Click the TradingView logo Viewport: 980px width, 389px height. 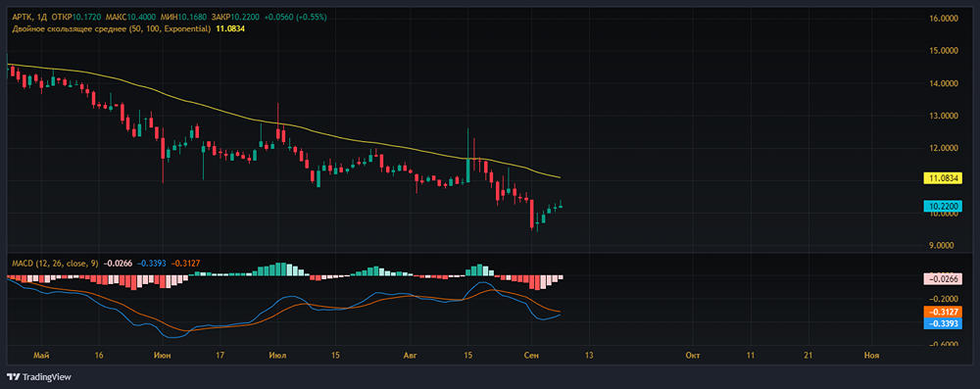38,377
